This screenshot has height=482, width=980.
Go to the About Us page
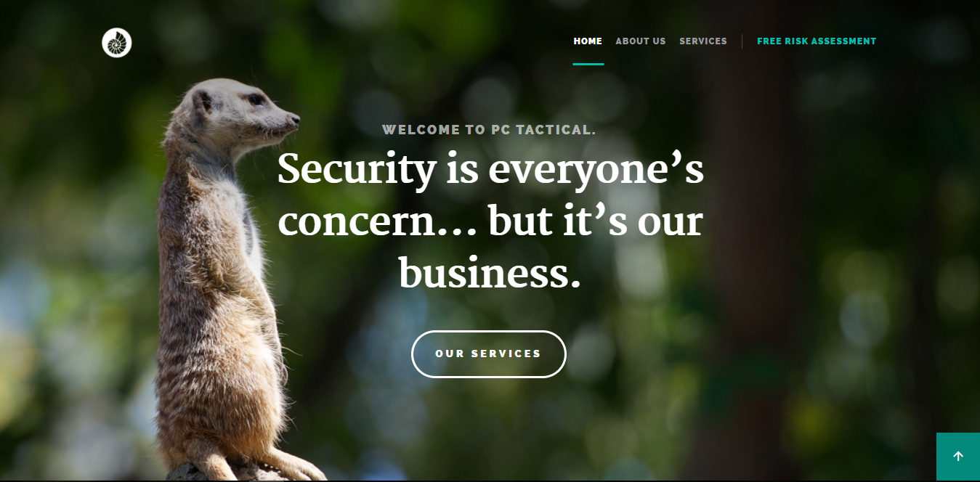(641, 41)
